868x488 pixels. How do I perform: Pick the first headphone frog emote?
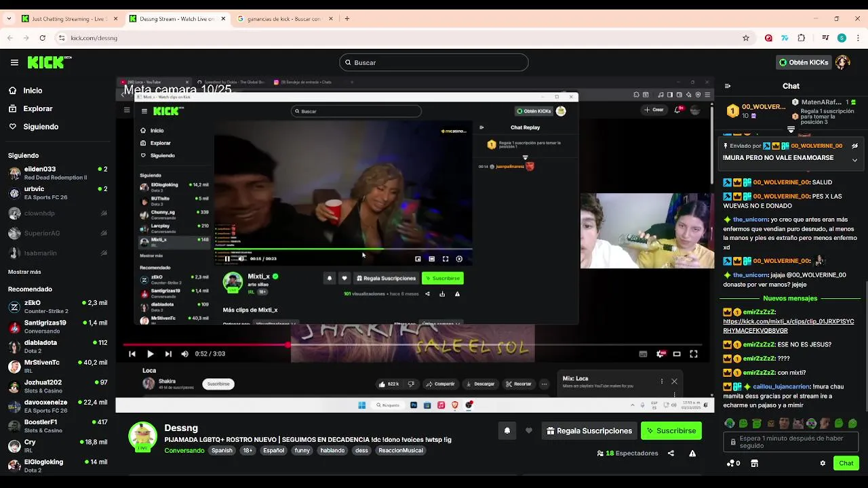click(x=730, y=424)
